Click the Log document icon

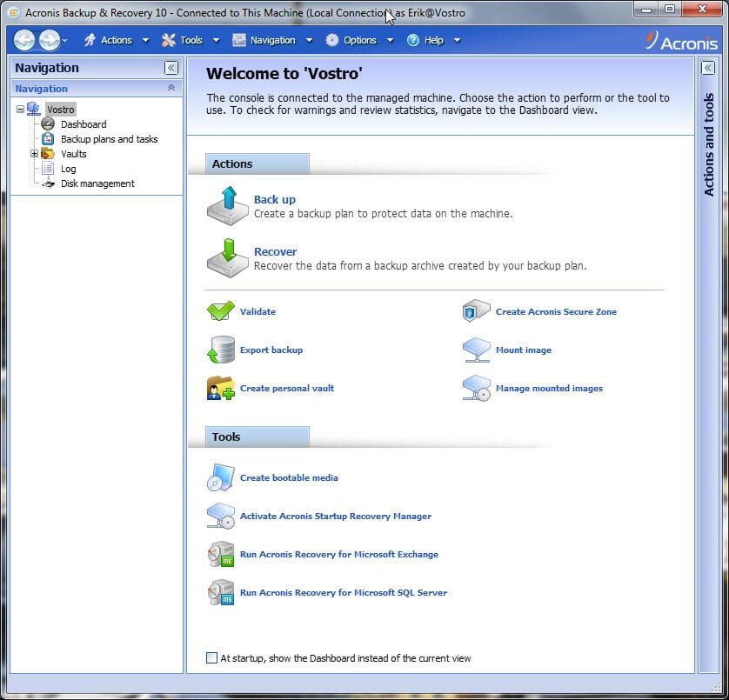tap(48, 168)
